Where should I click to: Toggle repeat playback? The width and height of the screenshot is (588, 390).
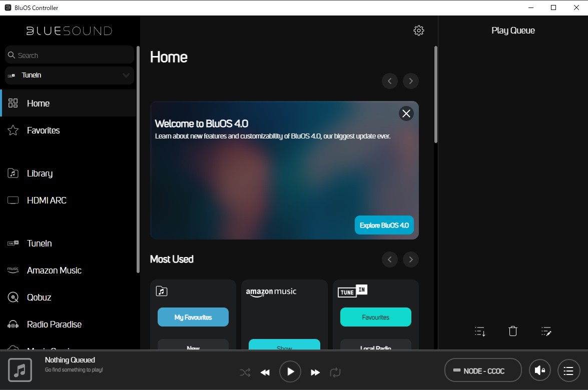pyautogui.click(x=335, y=372)
